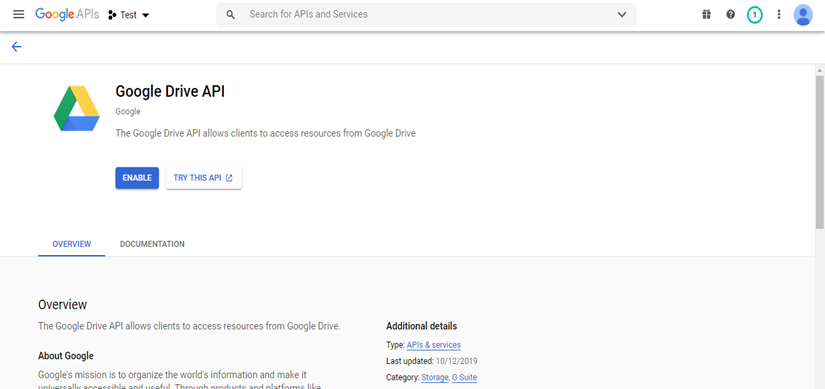Open the Test project selector dropdown
This screenshot has width=825, height=389.
pos(129,15)
